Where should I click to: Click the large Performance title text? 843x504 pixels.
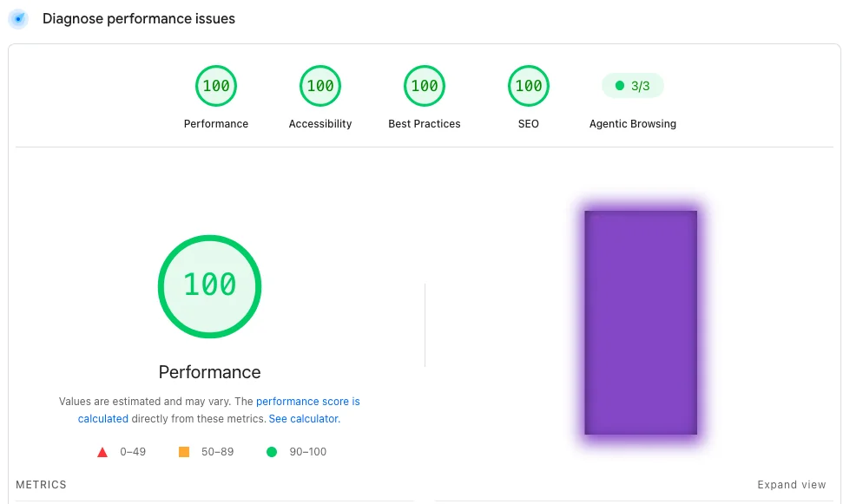point(210,372)
